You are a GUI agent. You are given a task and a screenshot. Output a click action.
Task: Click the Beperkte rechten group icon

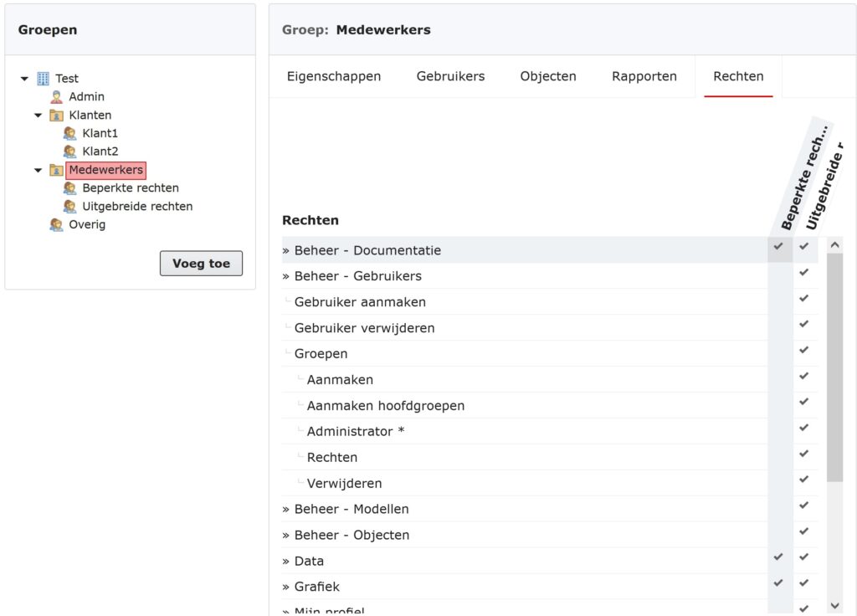[x=69, y=188]
